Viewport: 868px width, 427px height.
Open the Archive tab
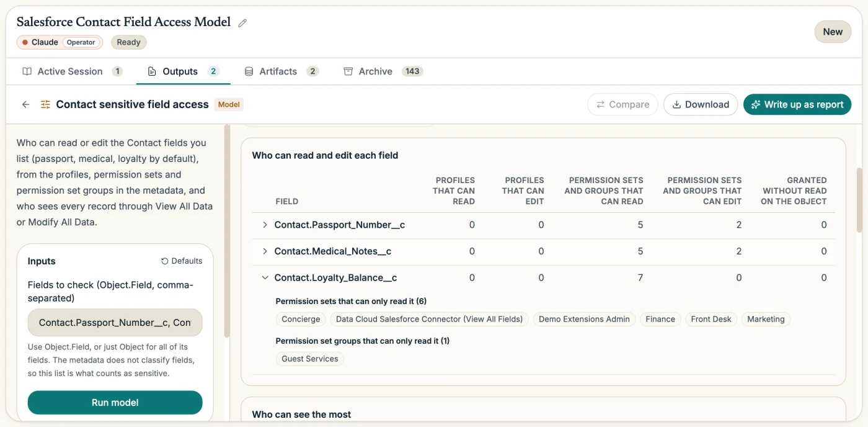pyautogui.click(x=383, y=71)
